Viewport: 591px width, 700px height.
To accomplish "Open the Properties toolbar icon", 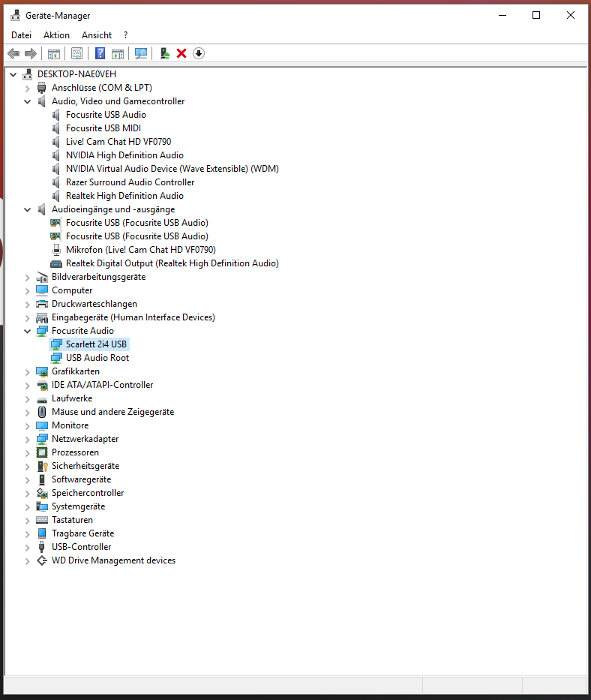I will click(76, 53).
